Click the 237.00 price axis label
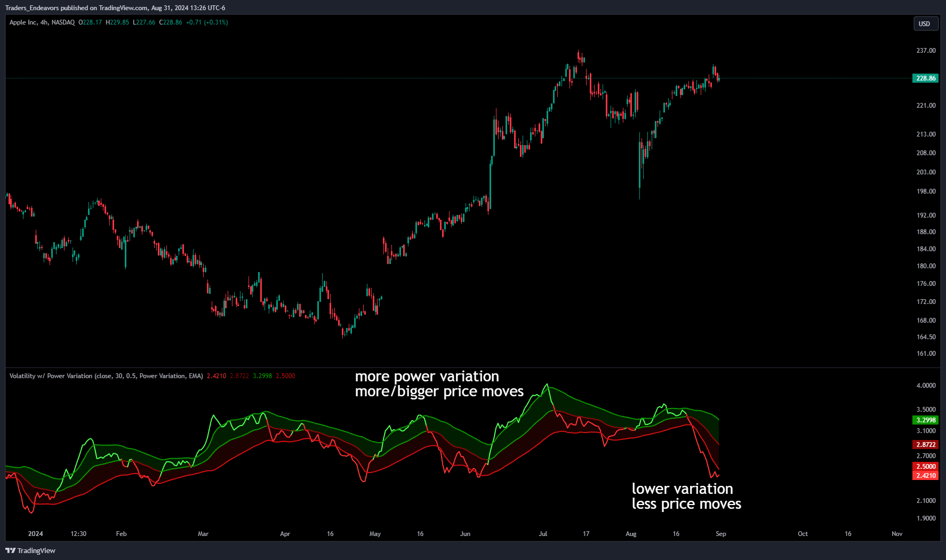The width and height of the screenshot is (946, 560). (x=926, y=51)
